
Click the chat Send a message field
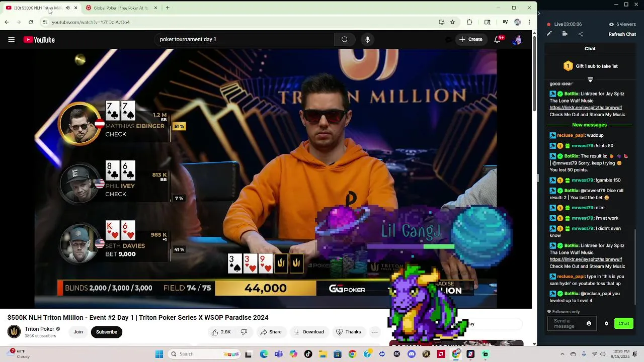[568, 324]
